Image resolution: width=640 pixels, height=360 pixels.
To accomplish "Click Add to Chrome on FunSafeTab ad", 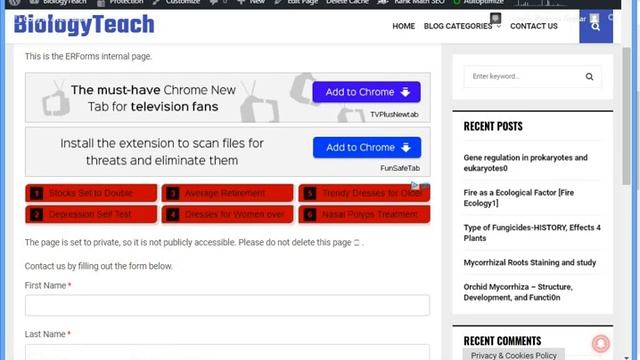I will [367, 147].
